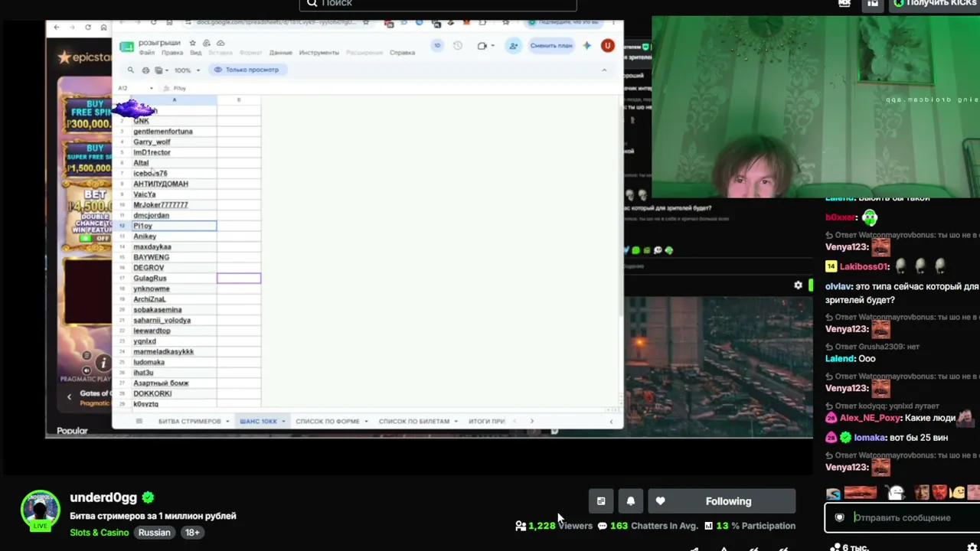Click the Lakiboss01 username in chat
Viewport: 980px width, 551px height.
864,266
